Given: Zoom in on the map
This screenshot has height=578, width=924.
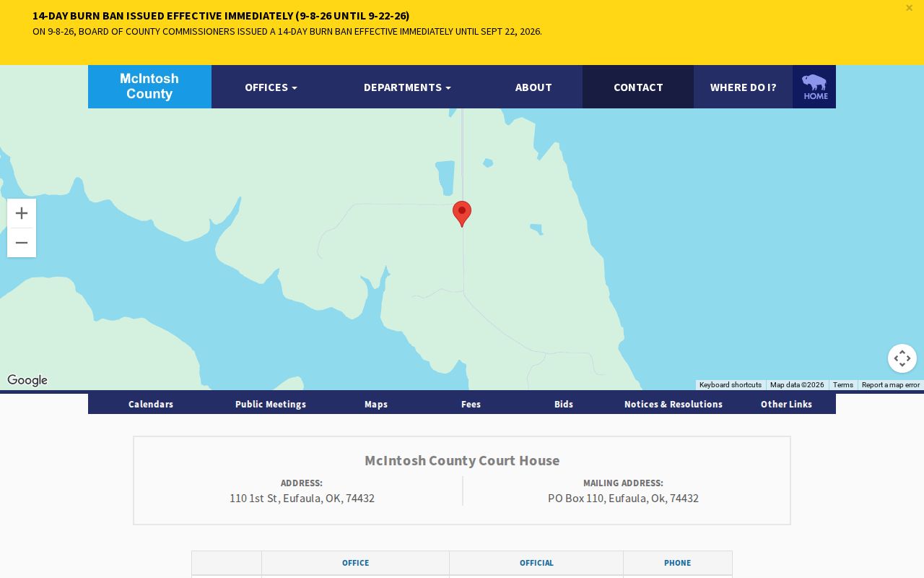Looking at the screenshot, I should [x=22, y=213].
